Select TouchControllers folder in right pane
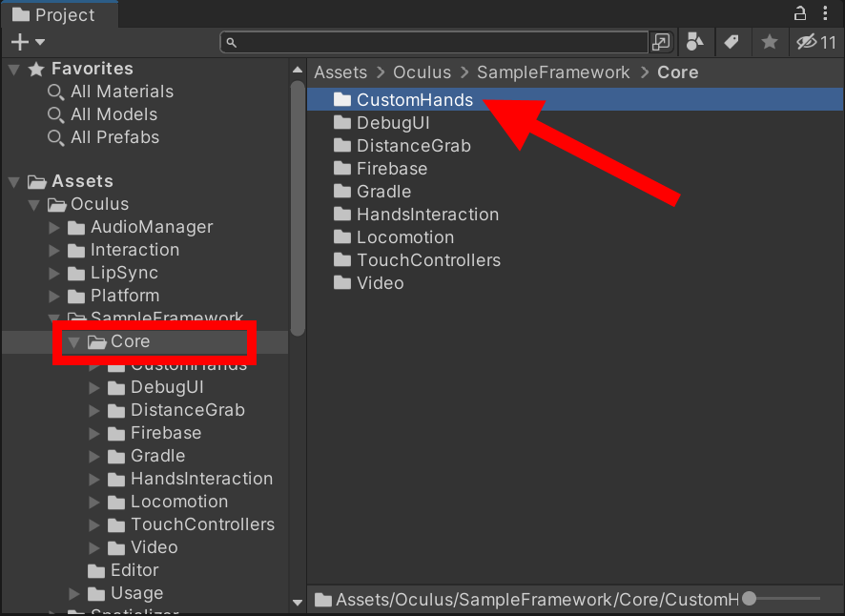The height and width of the screenshot is (616, 845). [x=575, y=260]
